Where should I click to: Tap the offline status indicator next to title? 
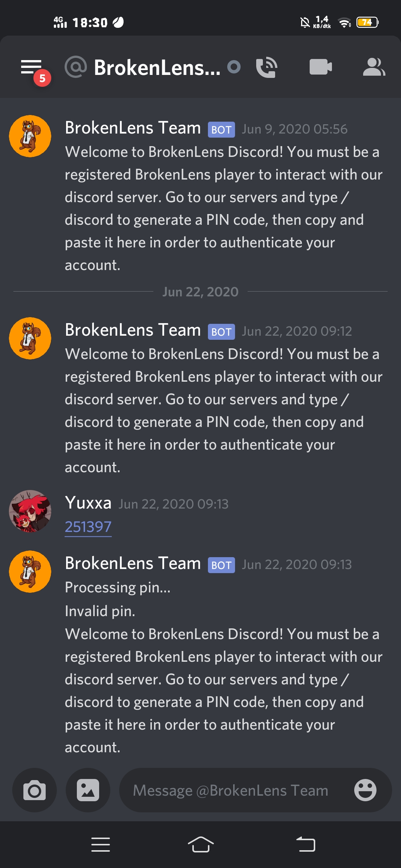234,67
